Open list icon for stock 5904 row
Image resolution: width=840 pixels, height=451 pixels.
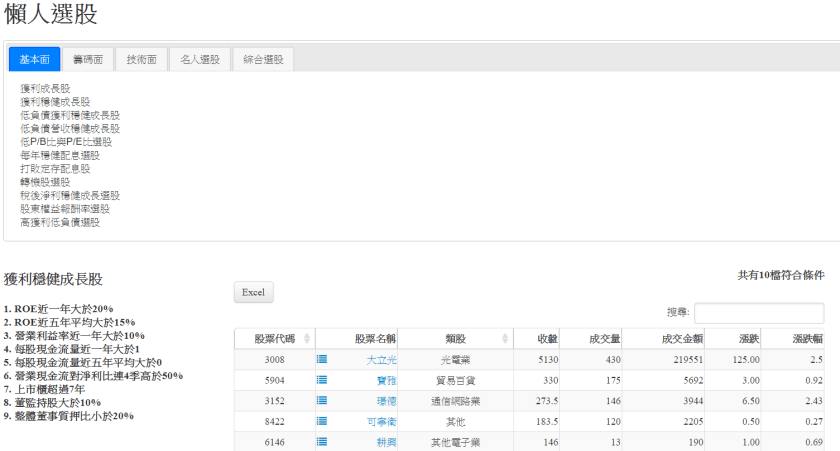click(x=322, y=380)
